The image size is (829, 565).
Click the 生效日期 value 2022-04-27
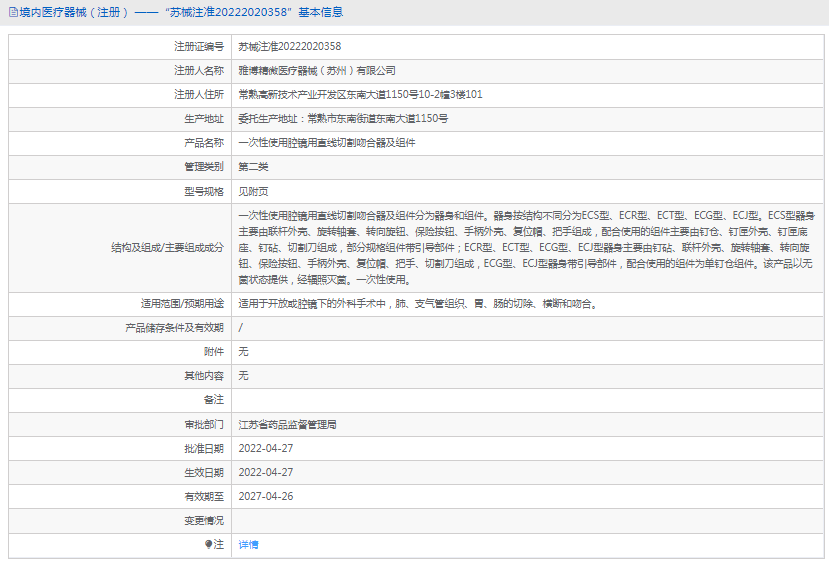coord(265,473)
